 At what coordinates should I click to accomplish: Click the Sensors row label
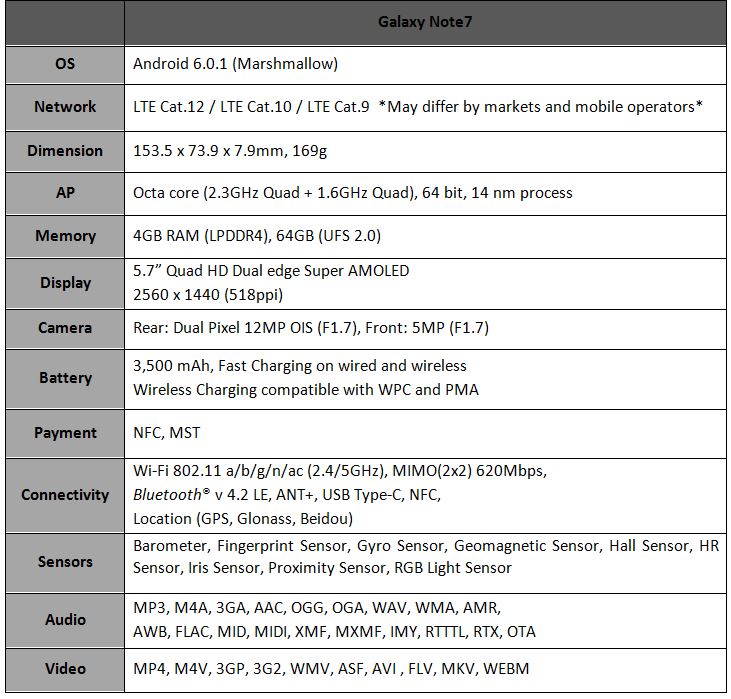pos(65,562)
